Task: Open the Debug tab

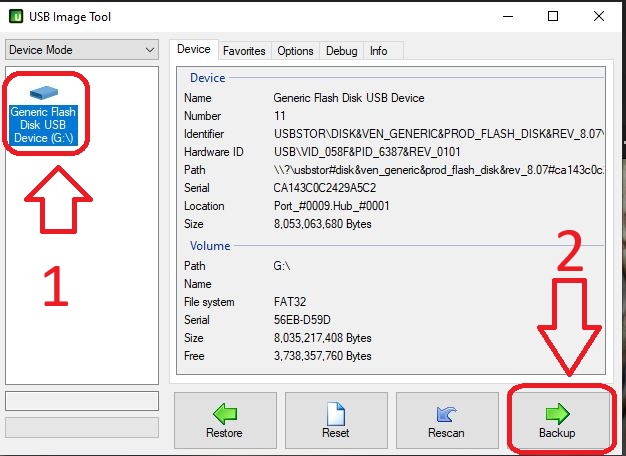Action: coord(341,51)
